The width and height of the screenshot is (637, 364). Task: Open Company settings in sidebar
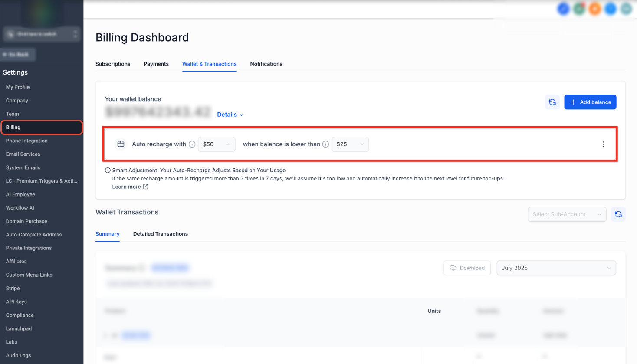click(17, 100)
